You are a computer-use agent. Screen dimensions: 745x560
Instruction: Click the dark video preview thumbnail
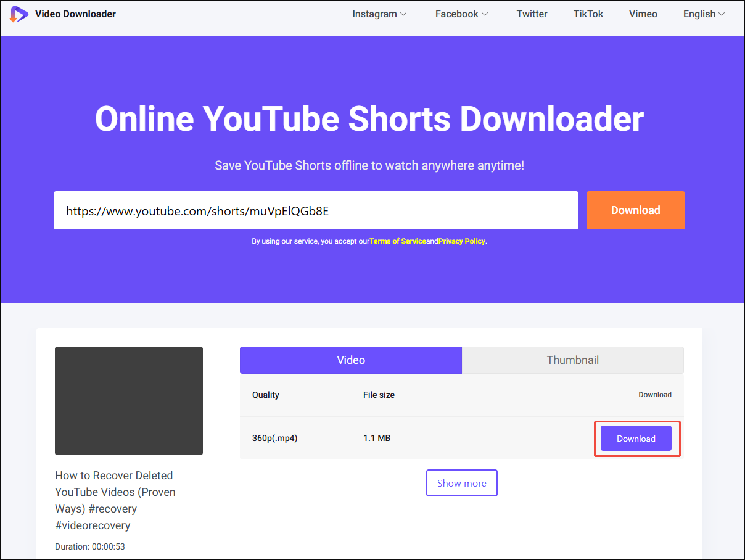[x=129, y=401]
